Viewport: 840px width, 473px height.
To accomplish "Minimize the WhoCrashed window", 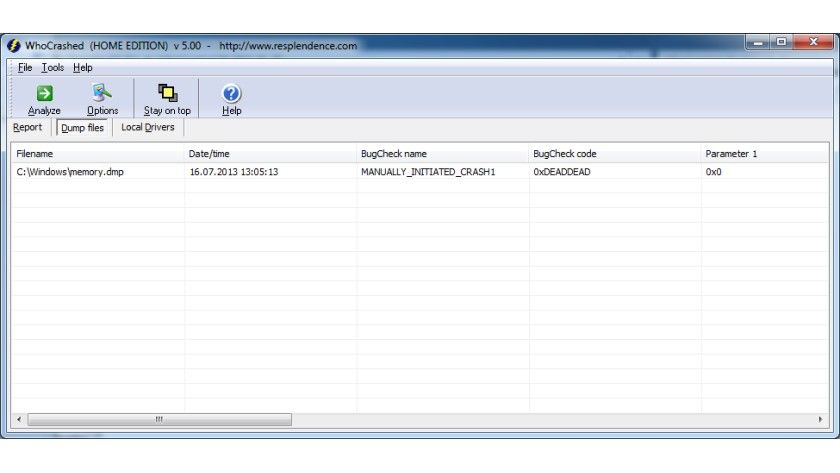I will pos(758,42).
